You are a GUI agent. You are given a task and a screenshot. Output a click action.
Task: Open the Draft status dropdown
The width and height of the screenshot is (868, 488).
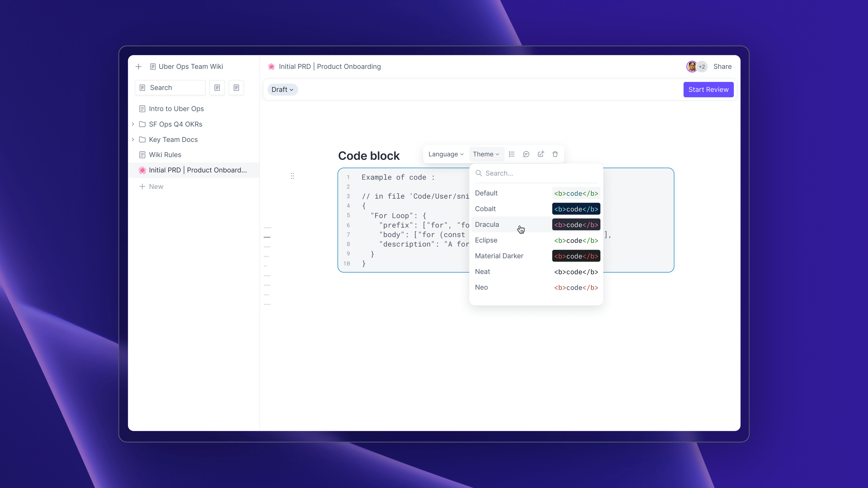282,89
